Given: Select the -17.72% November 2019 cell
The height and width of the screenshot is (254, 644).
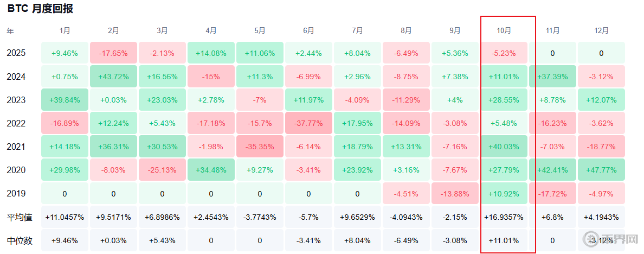Looking at the screenshot, I should 552,193.
